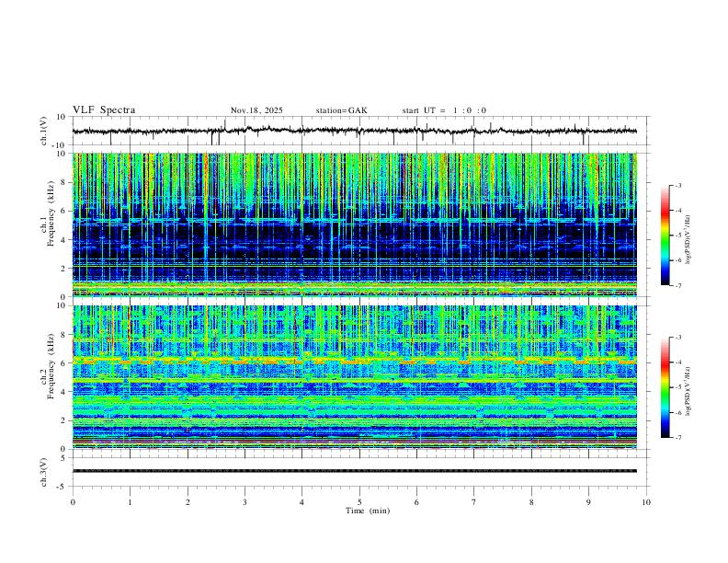This screenshot has width=728, height=563.
Task: Select the date "Nov.18, 2025"
Action: click(256, 110)
